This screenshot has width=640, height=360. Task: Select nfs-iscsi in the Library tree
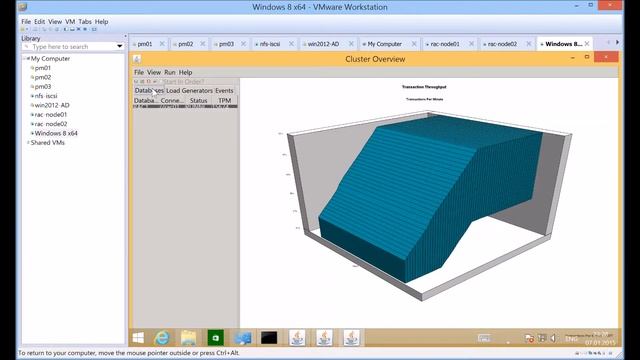[x=46, y=96]
